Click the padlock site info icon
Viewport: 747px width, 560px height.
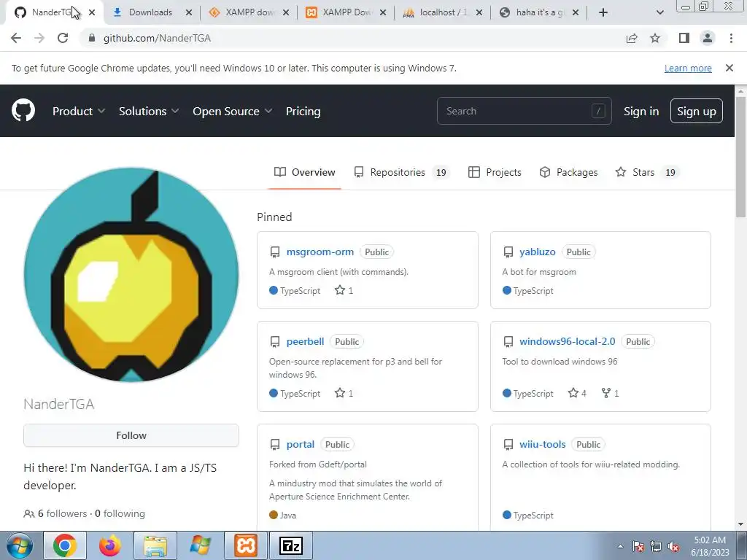[x=92, y=38]
